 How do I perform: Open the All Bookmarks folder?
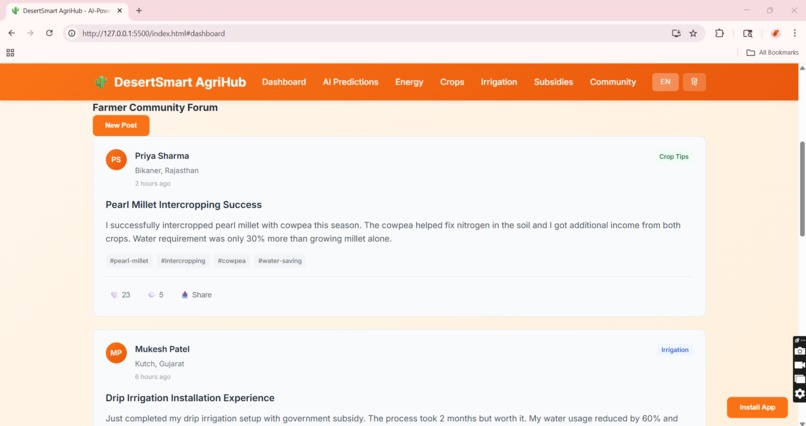[x=773, y=52]
